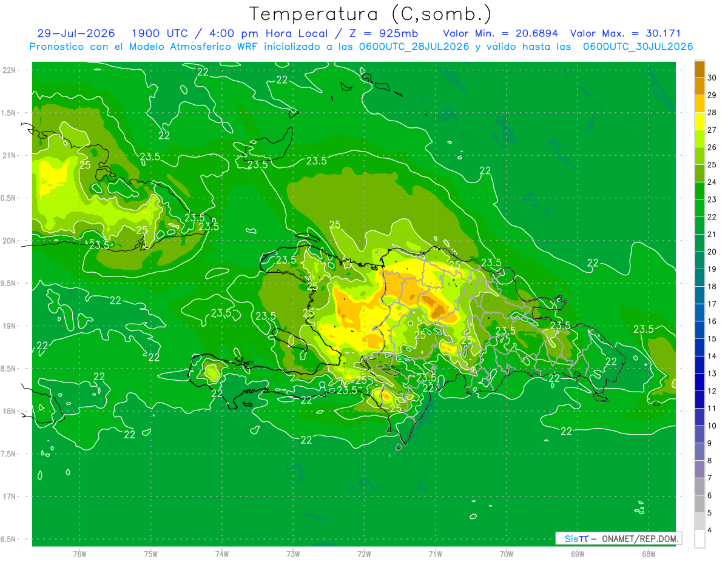
Task: Click the 68W longitude axis label
Action: 648,554
